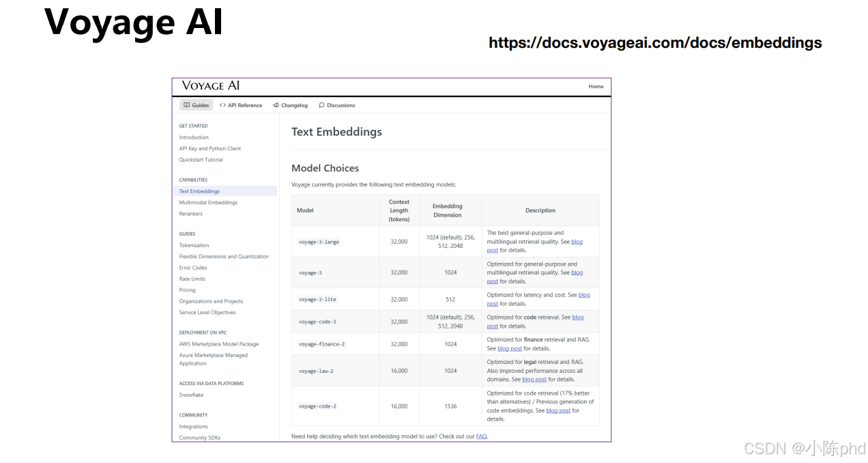The width and height of the screenshot is (868, 463).
Task: Open Community SDKs in sidebar
Action: click(199, 438)
